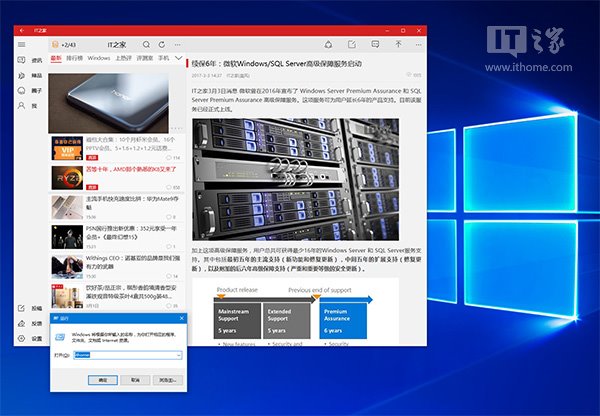Click 浏览 Browse in the Run dialog
This screenshot has height=416, width=600.
coord(168,380)
